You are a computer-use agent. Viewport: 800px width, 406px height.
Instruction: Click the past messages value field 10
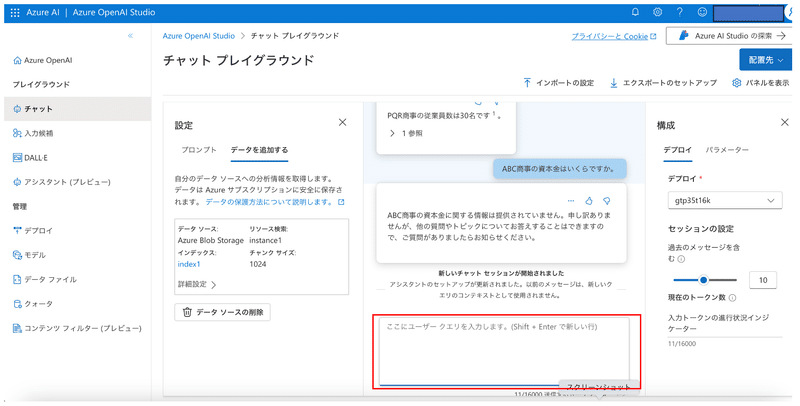tap(763, 280)
